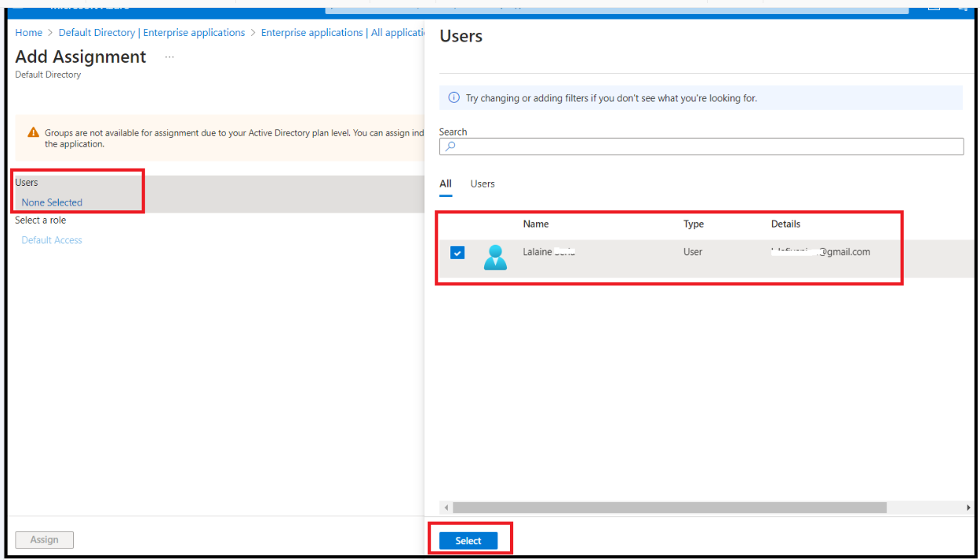Sort by the Details column header
980x560 pixels.
pyautogui.click(x=785, y=224)
